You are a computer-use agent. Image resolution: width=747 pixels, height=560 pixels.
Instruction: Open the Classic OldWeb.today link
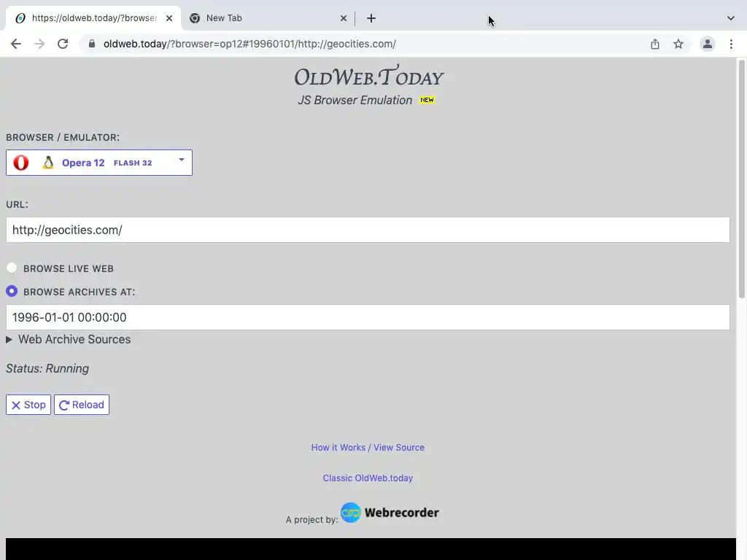click(368, 478)
